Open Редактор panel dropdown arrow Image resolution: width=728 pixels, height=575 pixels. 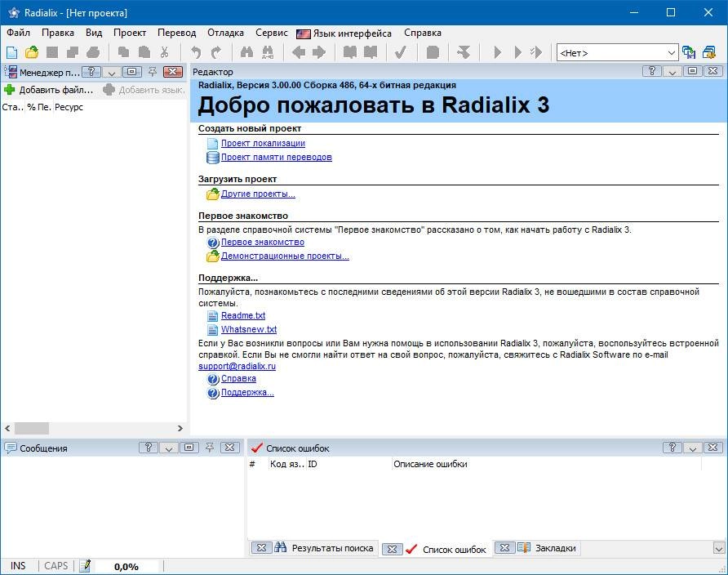[673, 71]
